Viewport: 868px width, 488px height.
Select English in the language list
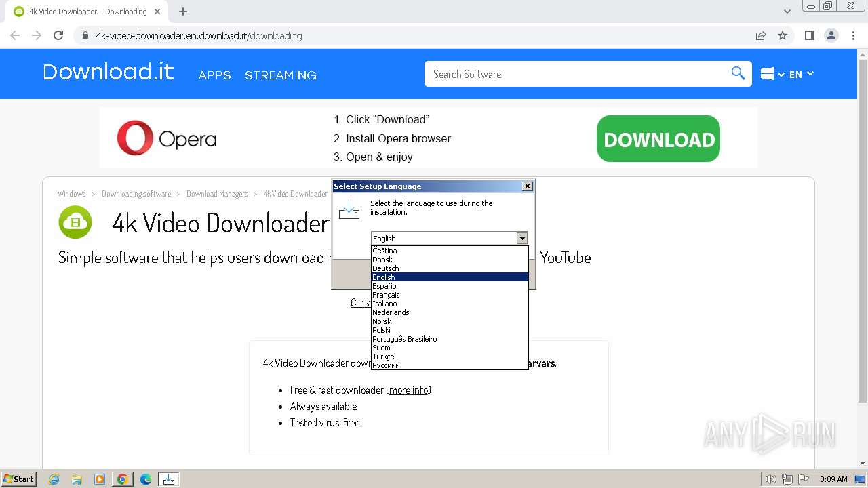pos(450,277)
